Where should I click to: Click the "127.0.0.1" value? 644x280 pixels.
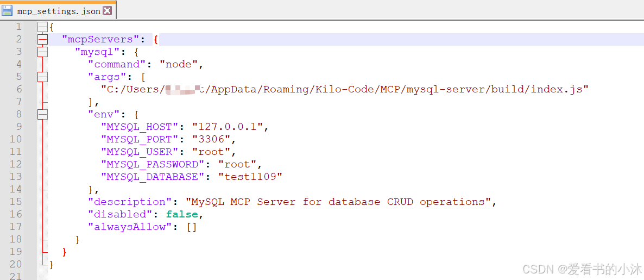point(228,127)
